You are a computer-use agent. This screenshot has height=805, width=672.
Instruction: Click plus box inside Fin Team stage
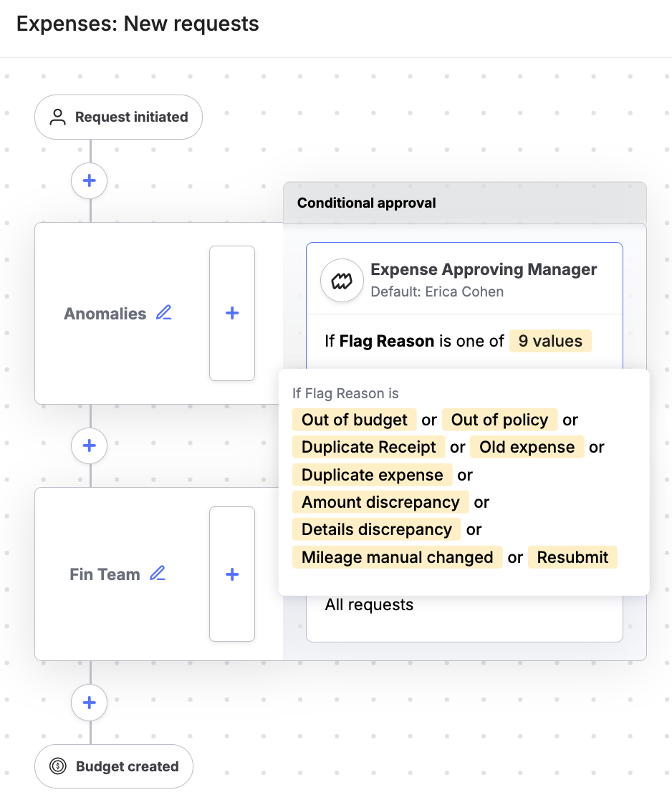point(232,574)
